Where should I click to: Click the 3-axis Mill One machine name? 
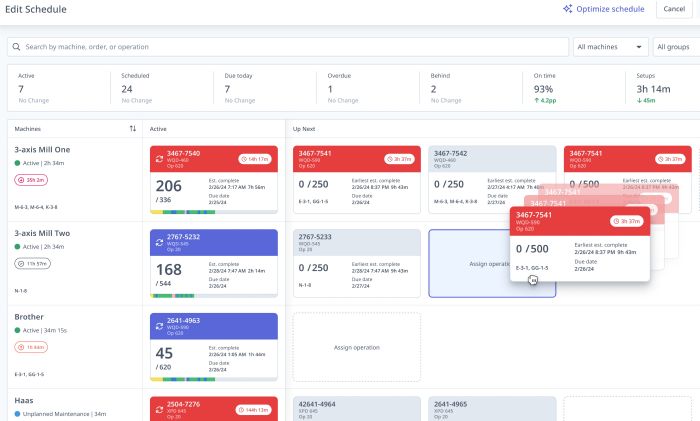(x=42, y=150)
